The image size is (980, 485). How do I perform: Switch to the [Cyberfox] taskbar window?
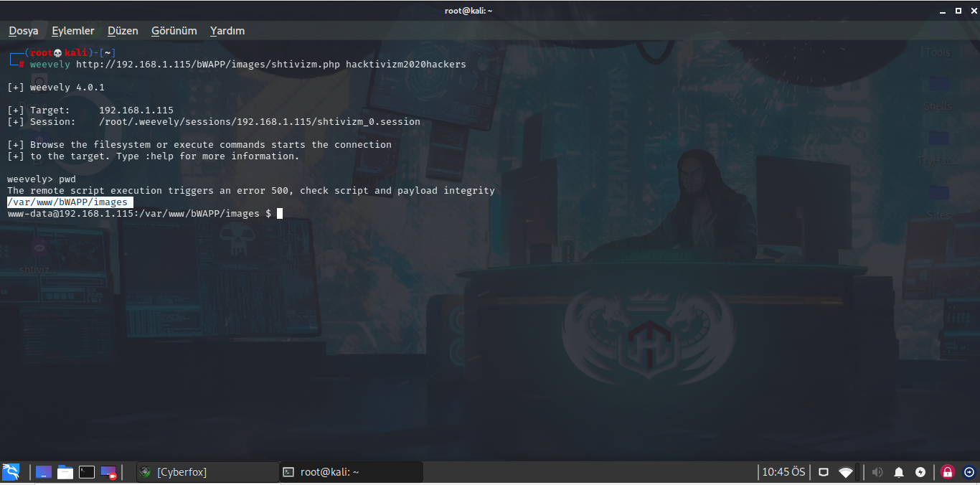[207, 471]
